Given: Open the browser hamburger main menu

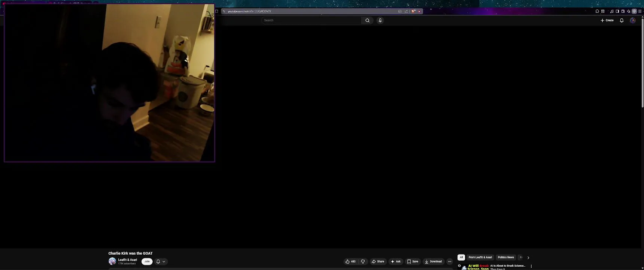Looking at the screenshot, I should [640, 11].
